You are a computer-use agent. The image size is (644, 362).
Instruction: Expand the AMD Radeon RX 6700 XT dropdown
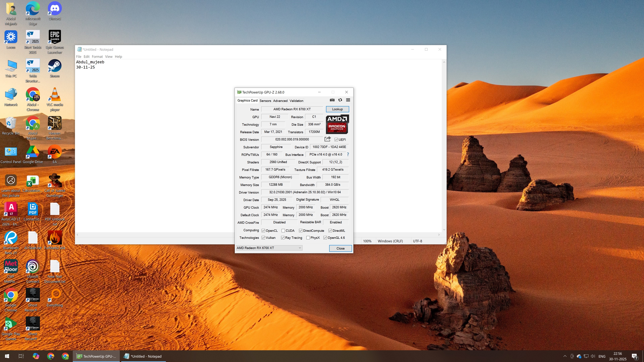coord(300,248)
